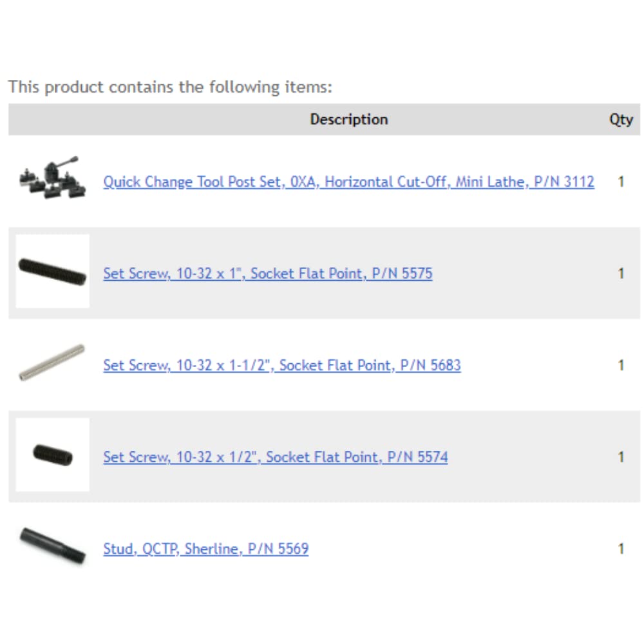Click the black 10-32 x 1" set screw image

point(52,272)
